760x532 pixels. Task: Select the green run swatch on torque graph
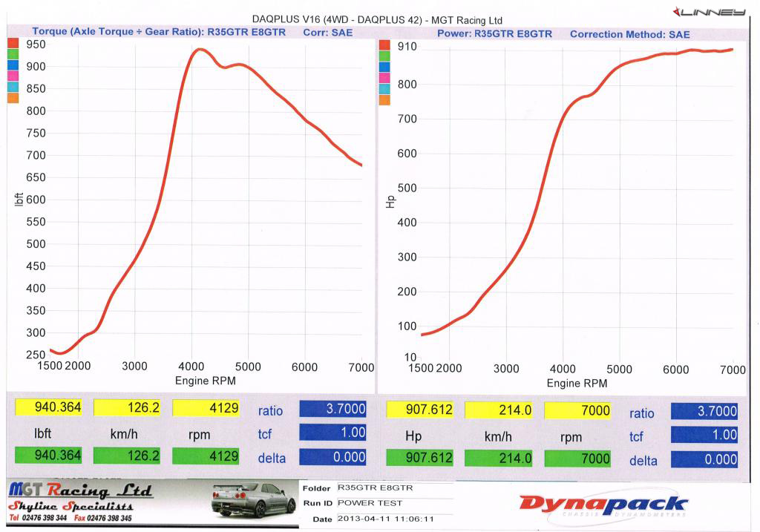point(13,54)
